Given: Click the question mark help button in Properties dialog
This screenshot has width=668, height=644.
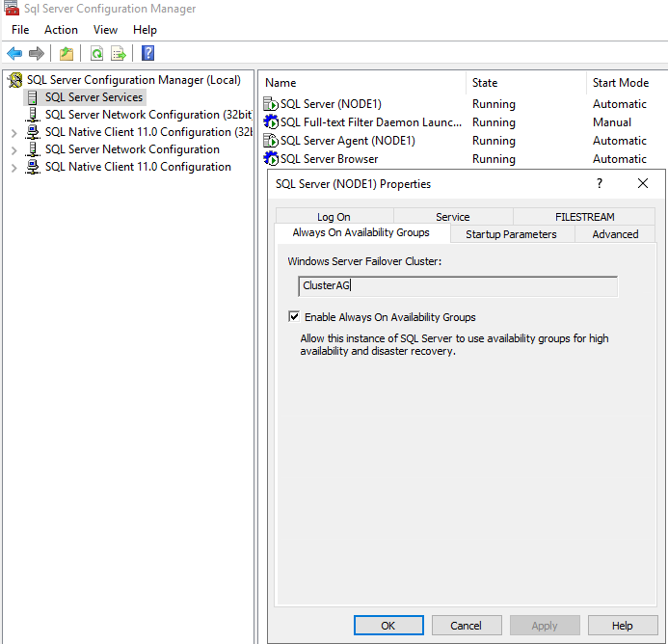Looking at the screenshot, I should (x=600, y=184).
